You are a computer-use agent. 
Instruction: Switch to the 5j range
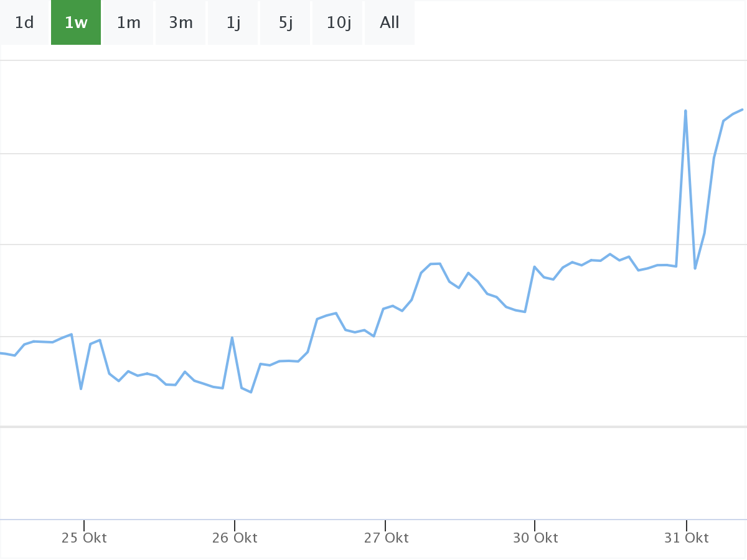(286, 23)
